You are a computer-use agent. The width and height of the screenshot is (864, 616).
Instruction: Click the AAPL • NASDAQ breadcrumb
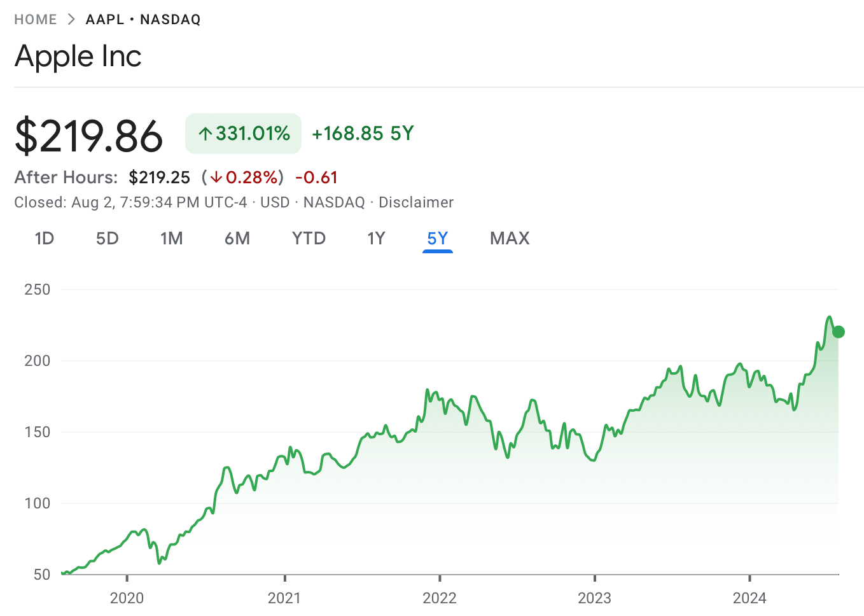point(143,20)
